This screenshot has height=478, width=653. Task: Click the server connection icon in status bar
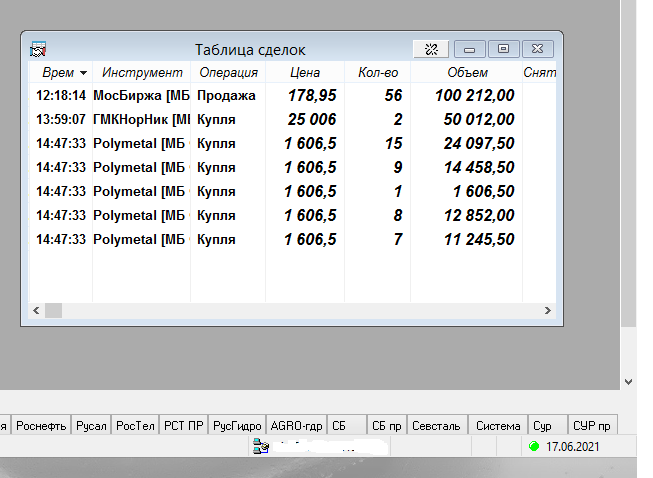pos(261,446)
